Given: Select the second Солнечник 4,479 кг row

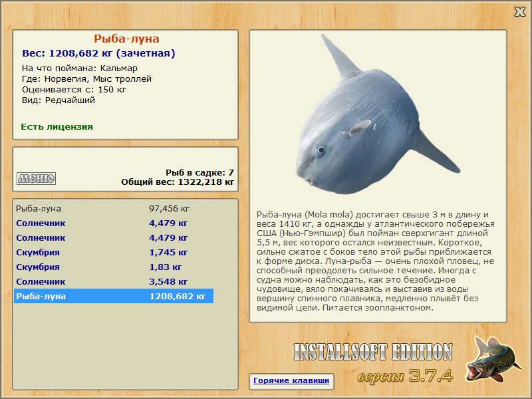Looking at the screenshot, I should pyautogui.click(x=114, y=238).
